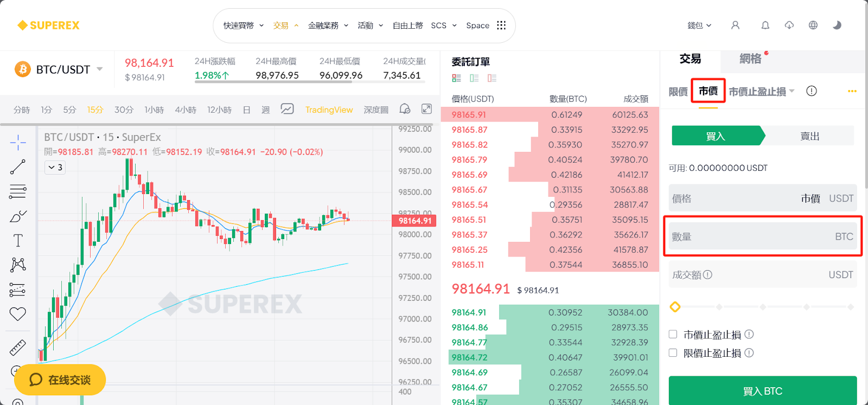The width and height of the screenshot is (868, 405).
Task: Expand BTC/USDT pair selector dropdown
Action: (100, 69)
